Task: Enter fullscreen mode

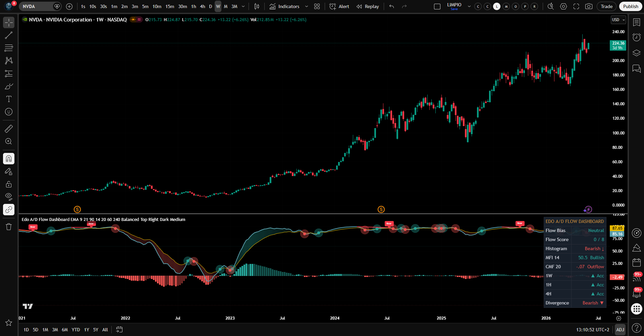Action: tap(576, 6)
